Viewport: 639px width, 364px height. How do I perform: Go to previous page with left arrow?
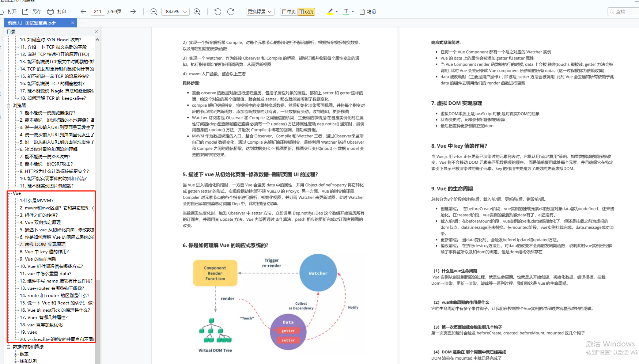coord(83,12)
